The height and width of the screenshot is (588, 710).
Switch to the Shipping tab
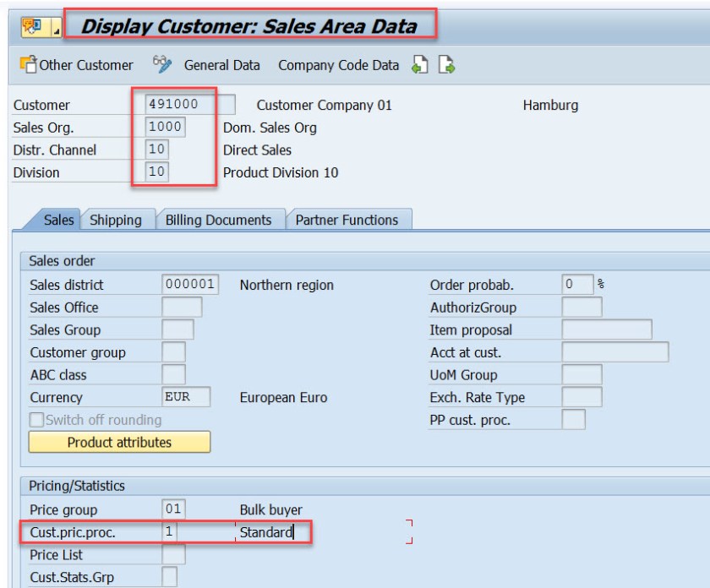(x=116, y=220)
